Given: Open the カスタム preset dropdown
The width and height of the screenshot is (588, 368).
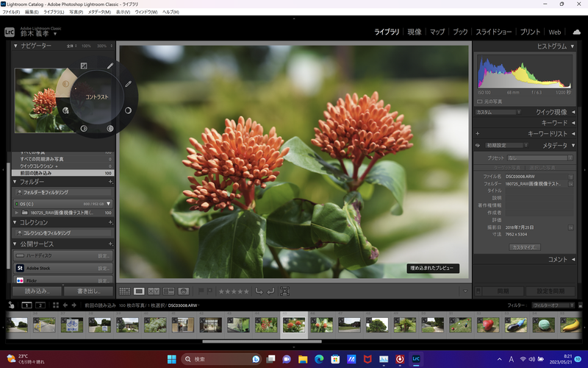Looking at the screenshot, I should coord(498,113).
